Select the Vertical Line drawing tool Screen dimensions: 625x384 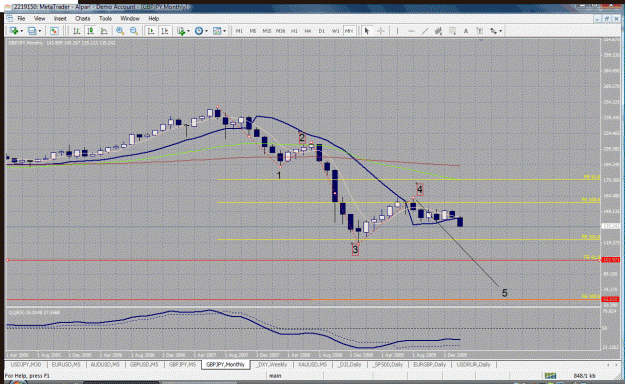[x=397, y=31]
